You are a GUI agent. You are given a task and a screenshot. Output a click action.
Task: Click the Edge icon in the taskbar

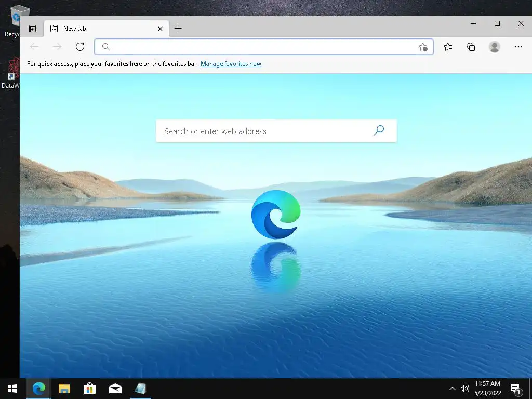pyautogui.click(x=38, y=389)
